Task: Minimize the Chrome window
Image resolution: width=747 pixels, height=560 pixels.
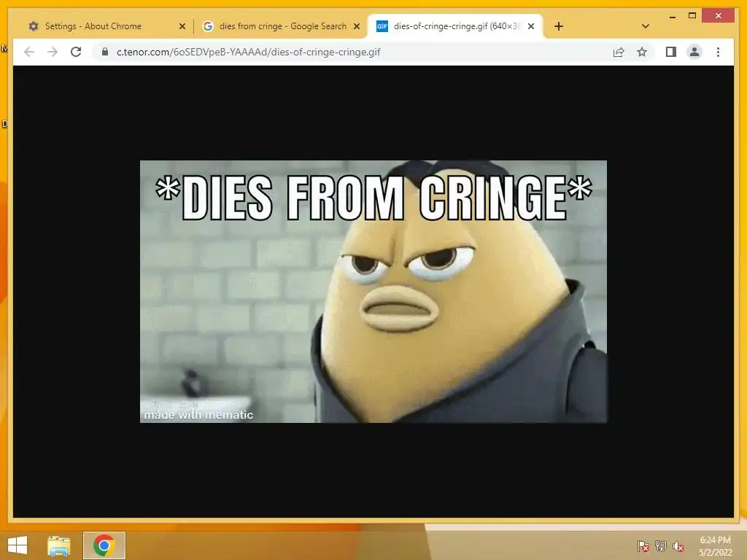Action: click(672, 16)
